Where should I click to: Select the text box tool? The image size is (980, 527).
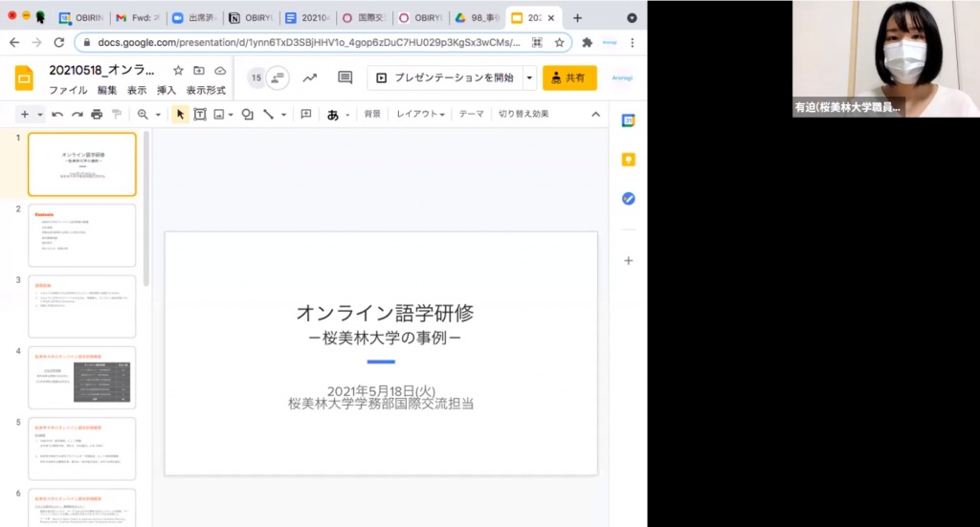[200, 114]
